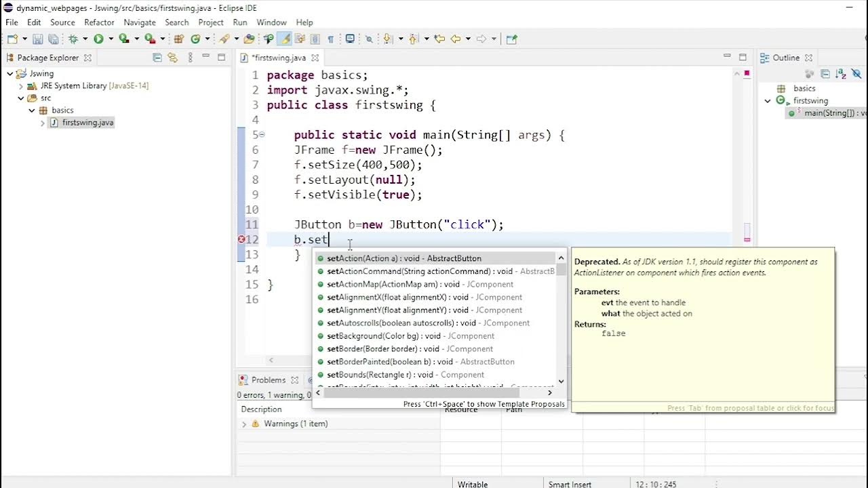Collapse All in Package Explorer
This screenshot has height=488, width=868.
click(157, 58)
